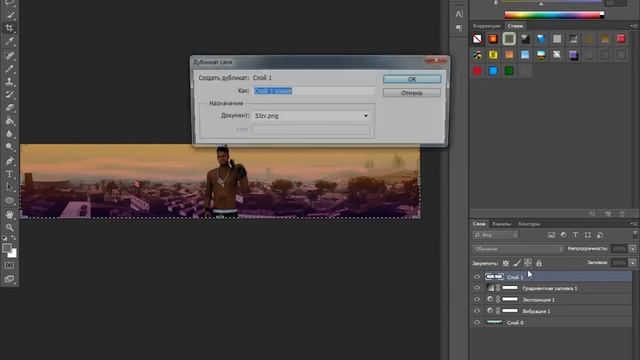Switch to the Коррекция tab
Image resolution: width=640 pixels, height=360 pixels.
tap(487, 26)
